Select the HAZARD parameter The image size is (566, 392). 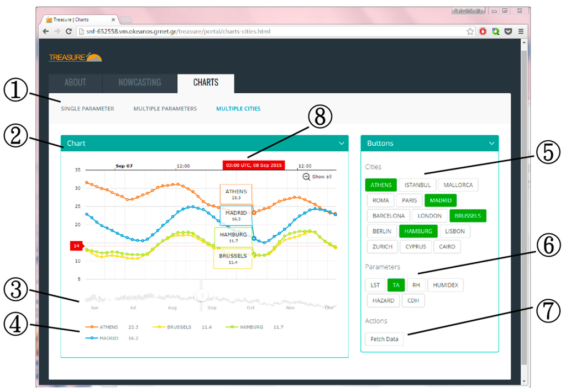point(384,301)
